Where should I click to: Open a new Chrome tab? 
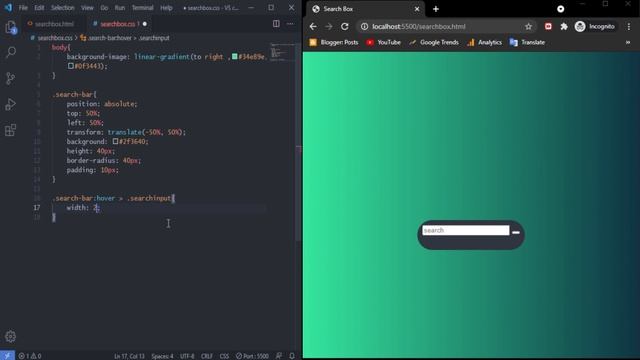click(x=436, y=9)
